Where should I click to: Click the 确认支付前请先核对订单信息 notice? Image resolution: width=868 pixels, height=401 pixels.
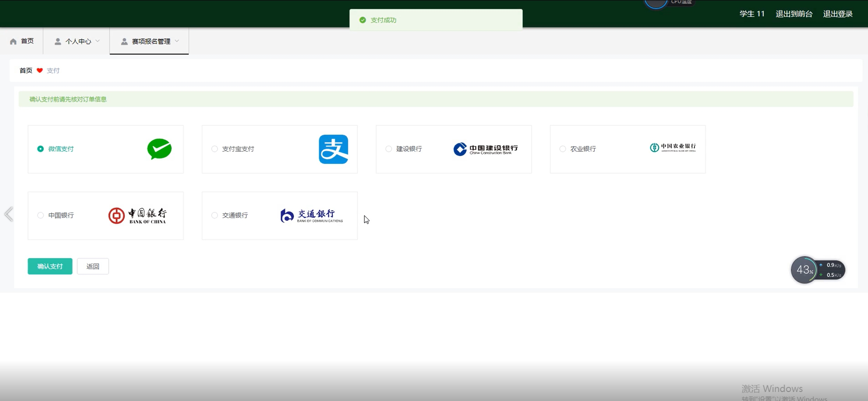(436, 99)
